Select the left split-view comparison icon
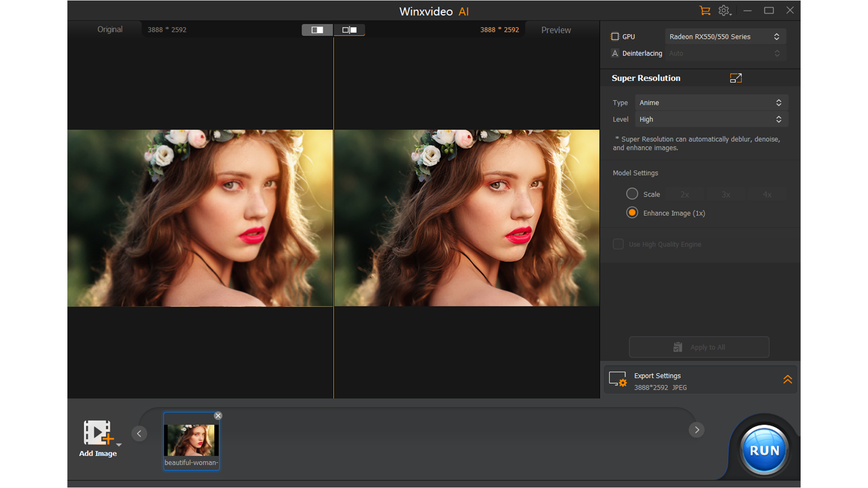The image size is (868, 488). click(x=317, y=30)
